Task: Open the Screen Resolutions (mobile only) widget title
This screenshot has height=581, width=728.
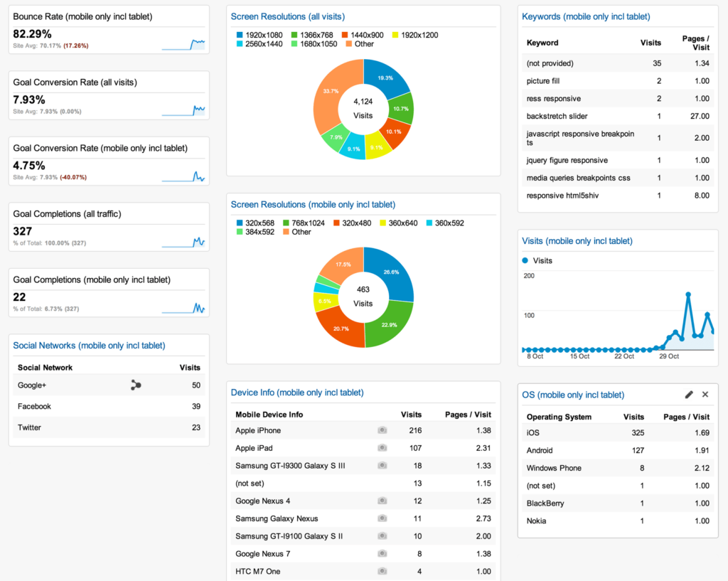Action: click(313, 205)
